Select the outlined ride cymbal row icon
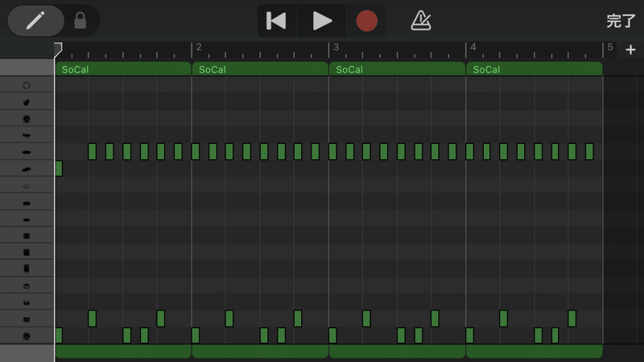The width and height of the screenshot is (644, 362). [27, 186]
